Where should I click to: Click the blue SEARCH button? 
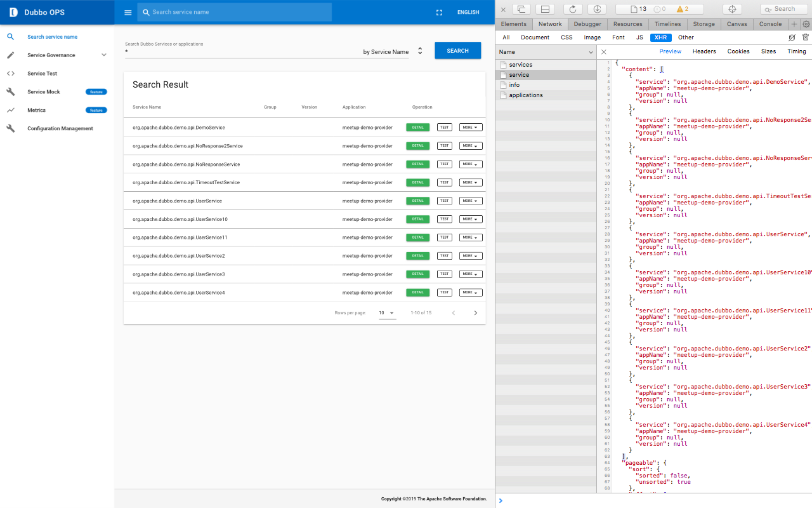click(x=457, y=51)
